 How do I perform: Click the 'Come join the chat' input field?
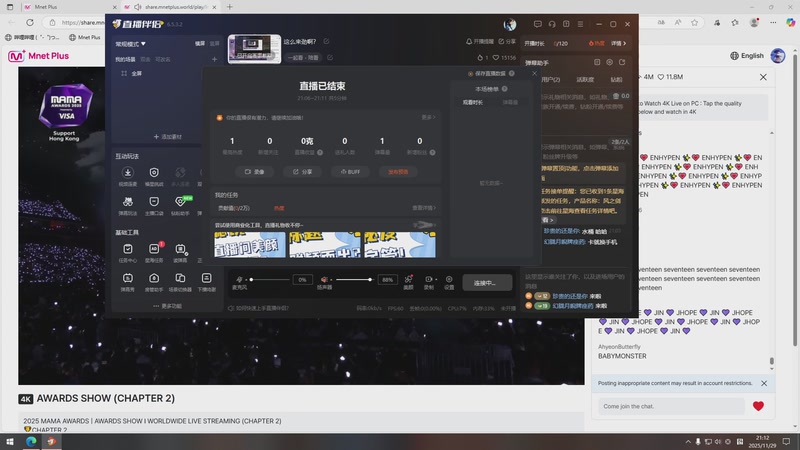point(671,406)
